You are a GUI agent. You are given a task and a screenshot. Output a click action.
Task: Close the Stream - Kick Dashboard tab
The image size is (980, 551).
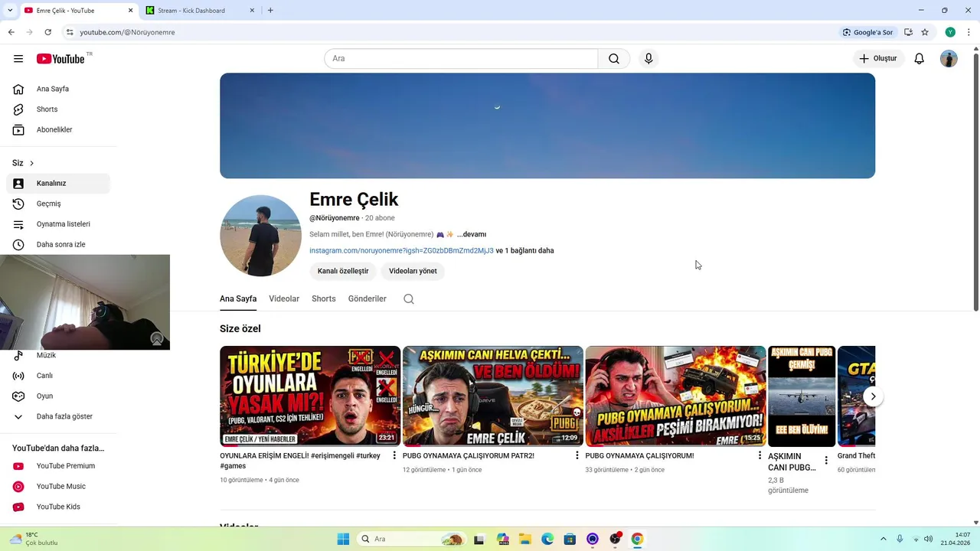[x=253, y=10]
